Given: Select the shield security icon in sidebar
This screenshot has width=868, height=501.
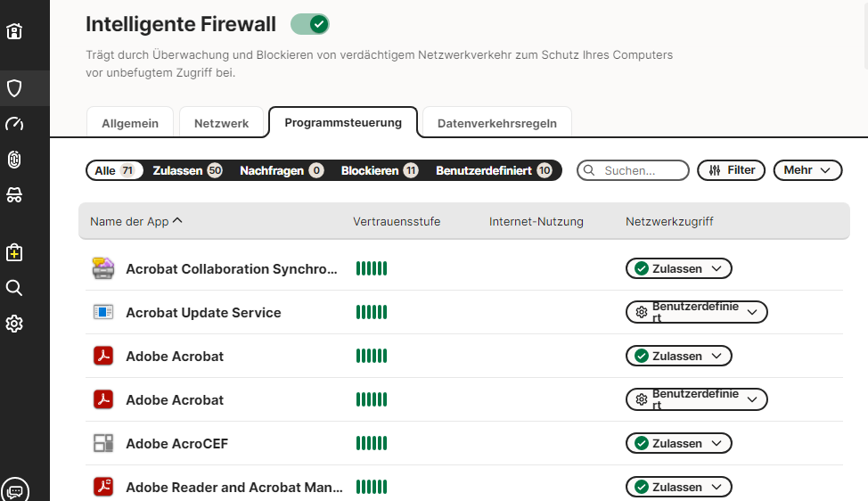Looking at the screenshot, I should pyautogui.click(x=14, y=88).
